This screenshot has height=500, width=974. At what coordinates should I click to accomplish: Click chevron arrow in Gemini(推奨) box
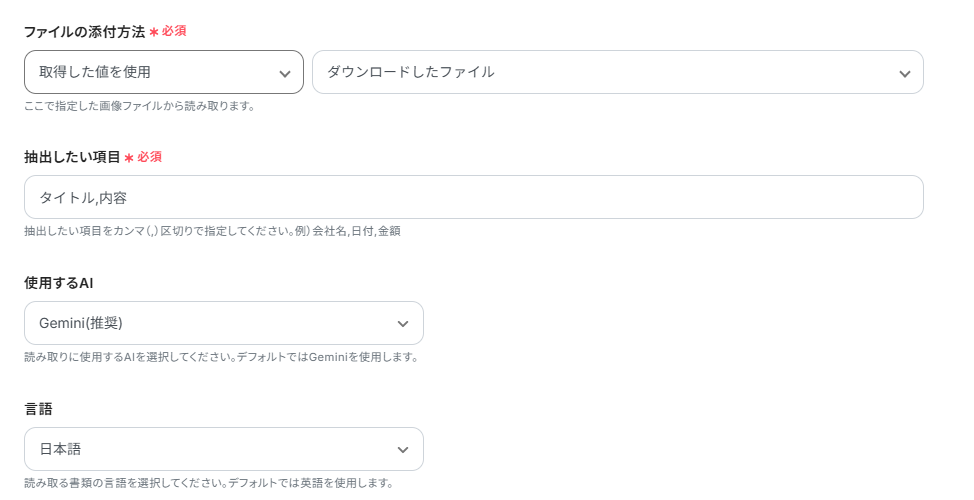(403, 324)
